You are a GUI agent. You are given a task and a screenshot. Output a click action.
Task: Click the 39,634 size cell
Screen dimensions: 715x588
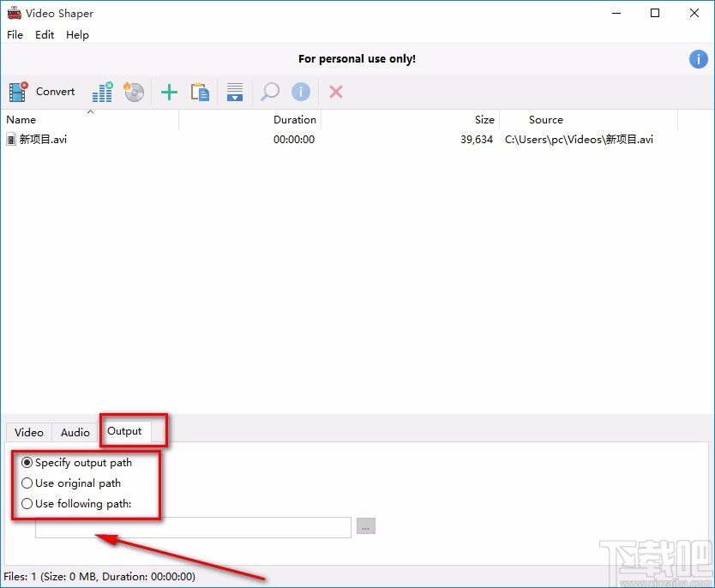click(477, 140)
